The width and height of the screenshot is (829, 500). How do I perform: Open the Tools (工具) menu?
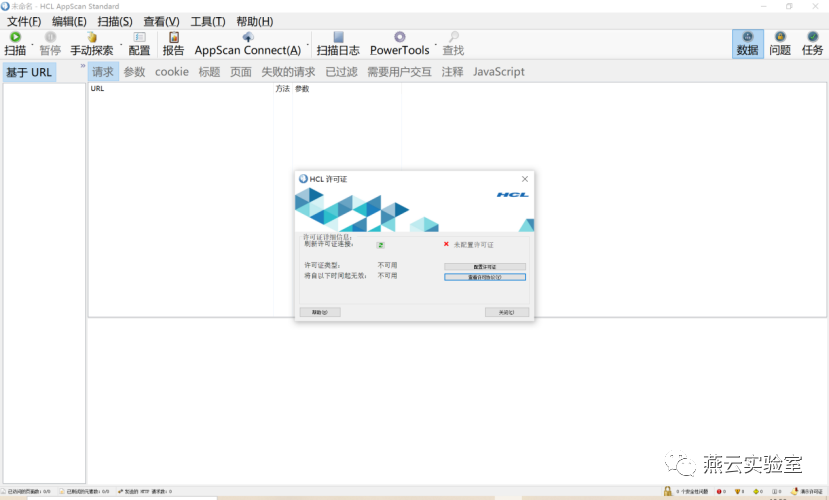(x=208, y=22)
